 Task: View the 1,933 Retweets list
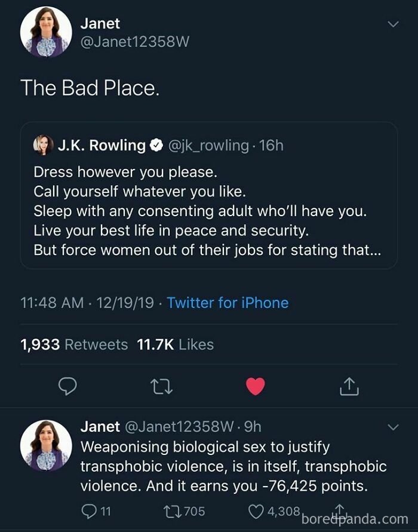coord(73,344)
